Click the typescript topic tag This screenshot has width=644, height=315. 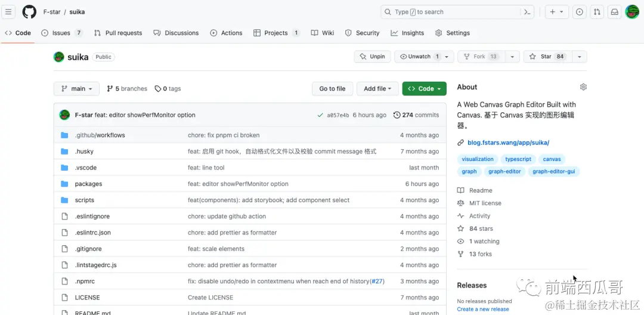[518, 159]
